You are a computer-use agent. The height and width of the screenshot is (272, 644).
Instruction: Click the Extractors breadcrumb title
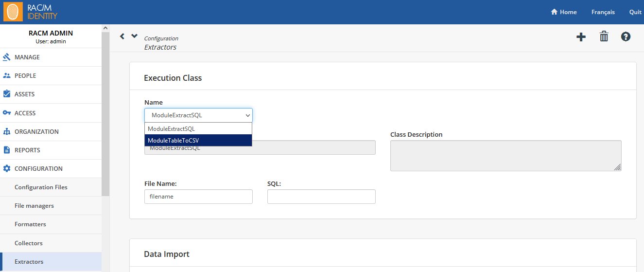(x=160, y=47)
